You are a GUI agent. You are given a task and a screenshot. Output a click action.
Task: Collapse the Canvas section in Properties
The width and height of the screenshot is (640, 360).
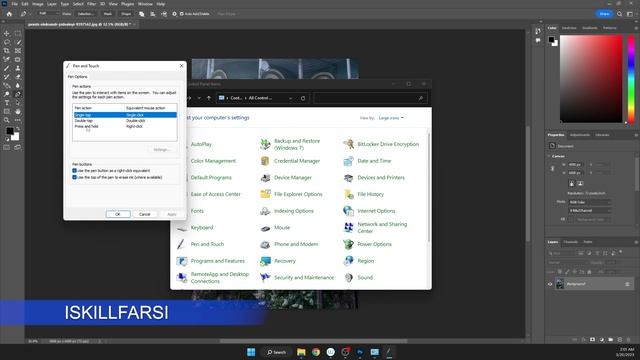(x=549, y=156)
